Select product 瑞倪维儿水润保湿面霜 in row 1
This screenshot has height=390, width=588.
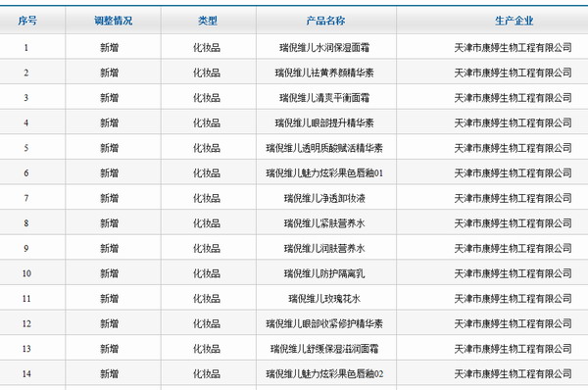pos(324,48)
